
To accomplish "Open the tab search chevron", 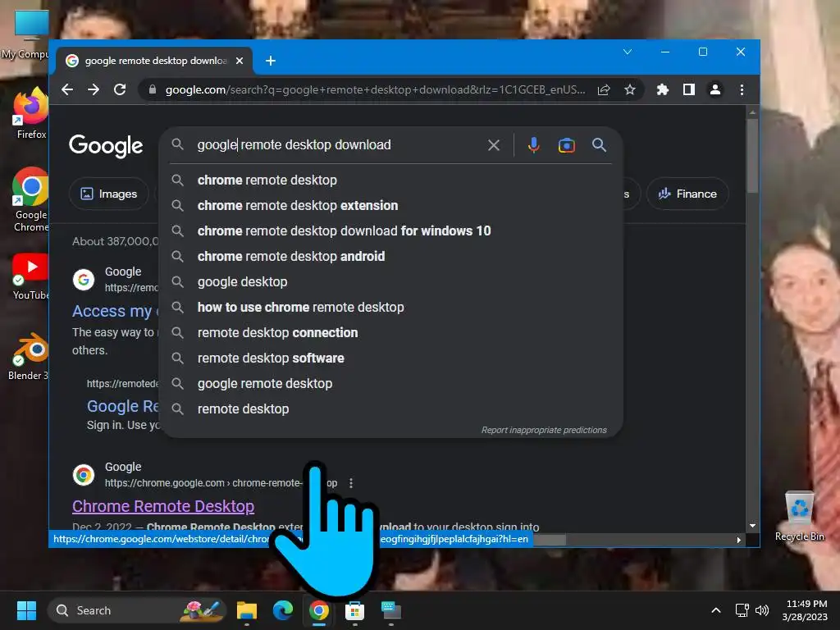I will pyautogui.click(x=628, y=52).
